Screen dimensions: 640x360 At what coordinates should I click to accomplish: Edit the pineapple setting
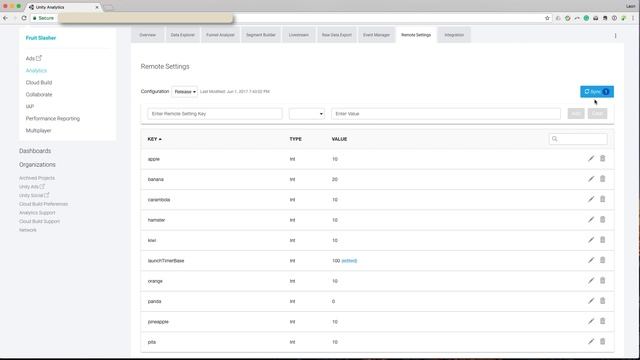(591, 321)
